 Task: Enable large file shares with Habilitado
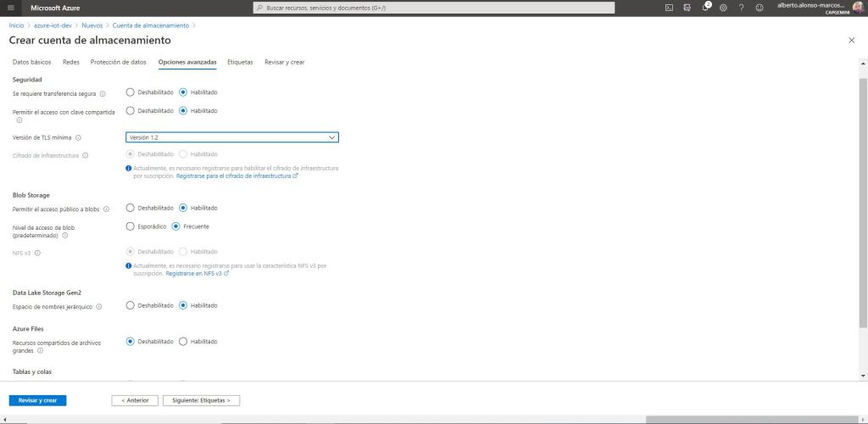(183, 341)
